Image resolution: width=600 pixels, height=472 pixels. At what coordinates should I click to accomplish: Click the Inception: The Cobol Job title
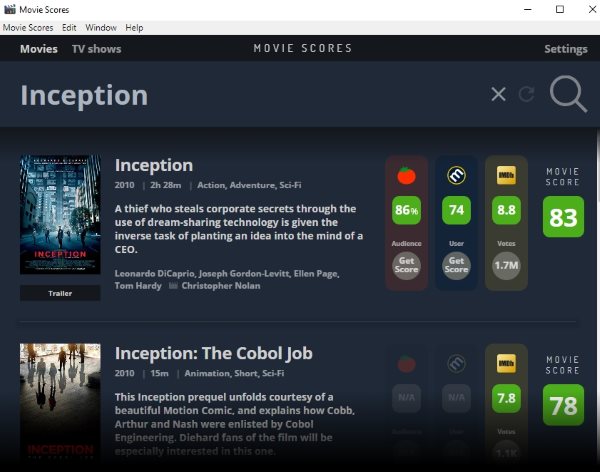click(214, 353)
